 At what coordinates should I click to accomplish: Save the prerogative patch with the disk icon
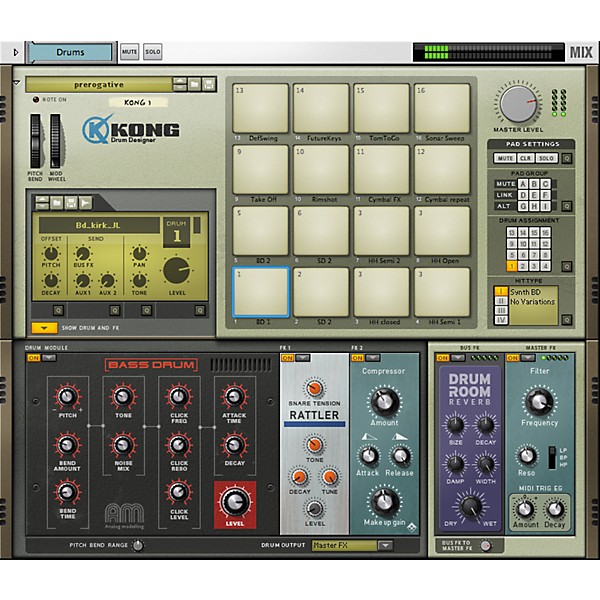coord(208,84)
